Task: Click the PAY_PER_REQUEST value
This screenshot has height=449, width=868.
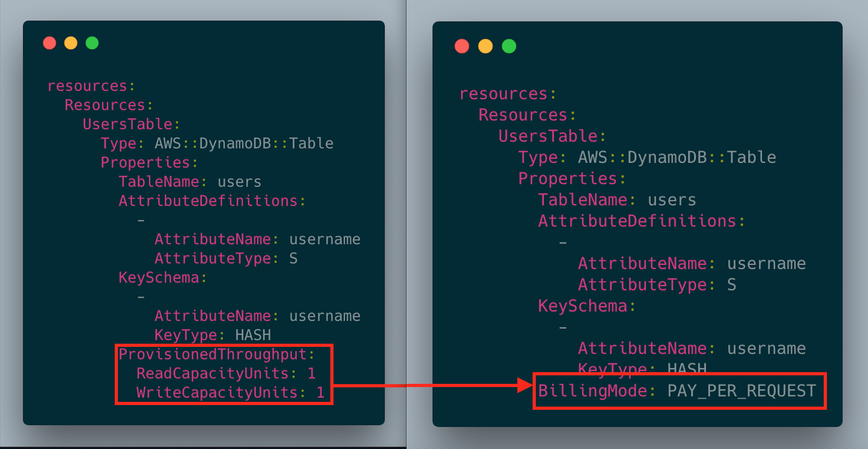Action: (741, 391)
